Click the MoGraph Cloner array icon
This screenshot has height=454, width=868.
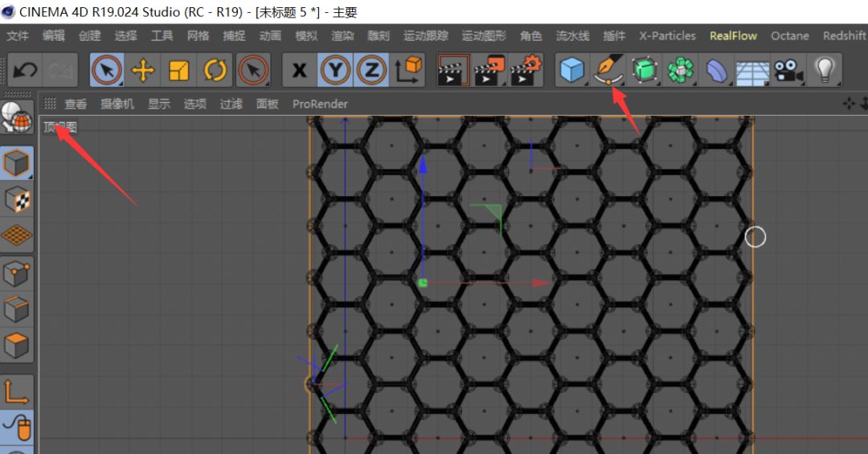pos(681,71)
